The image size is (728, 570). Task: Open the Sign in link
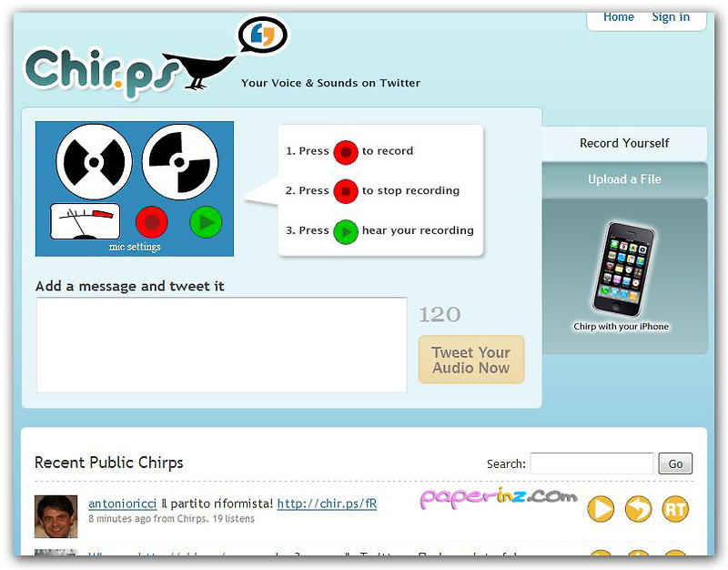[x=671, y=17]
